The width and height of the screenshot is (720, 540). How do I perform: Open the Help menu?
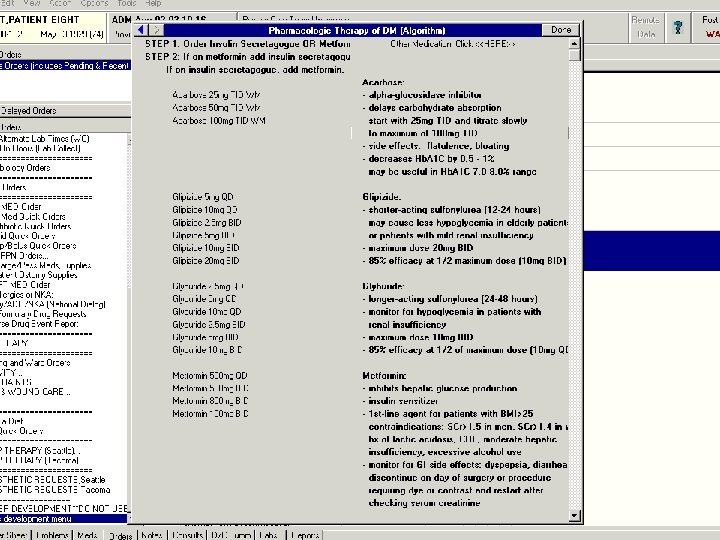tap(153, 3)
